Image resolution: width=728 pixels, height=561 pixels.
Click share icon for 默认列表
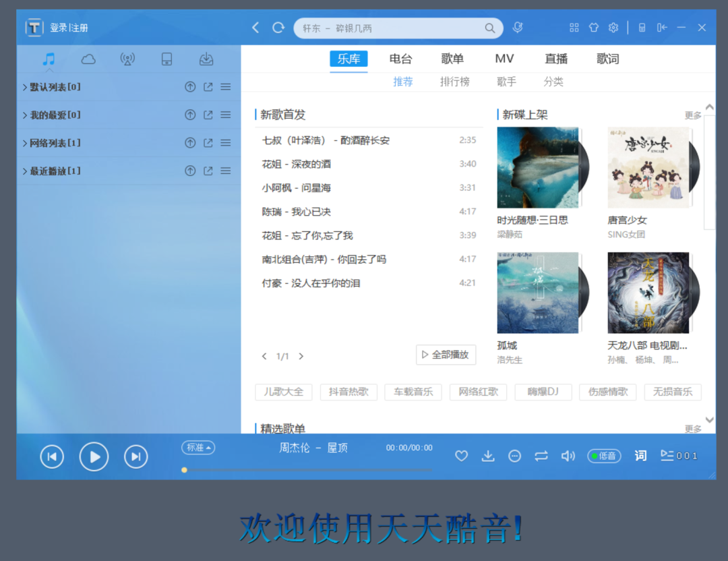pos(208,87)
